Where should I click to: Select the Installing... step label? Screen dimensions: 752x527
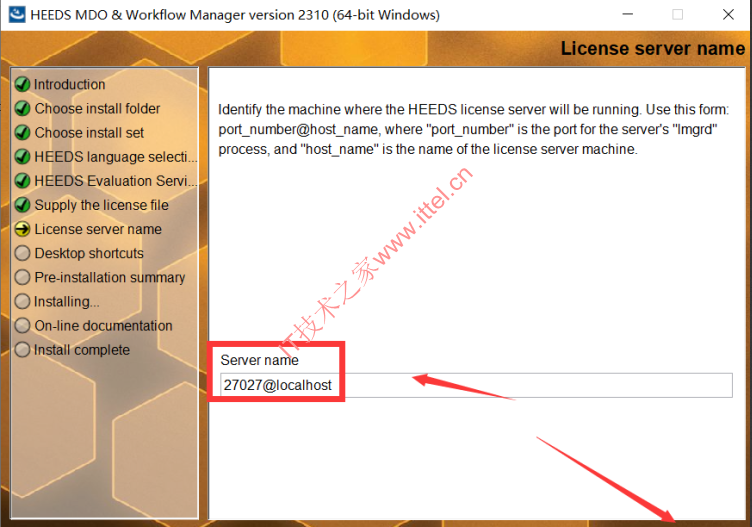pyautogui.click(x=67, y=302)
